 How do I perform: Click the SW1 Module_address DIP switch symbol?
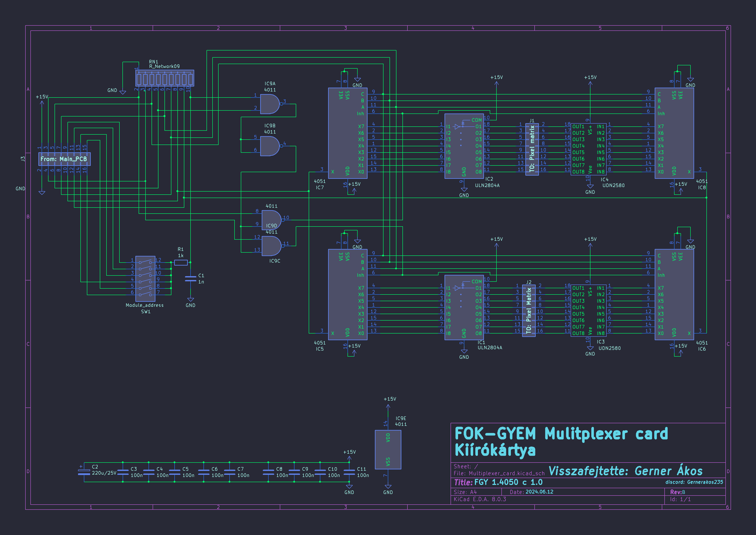(x=145, y=279)
